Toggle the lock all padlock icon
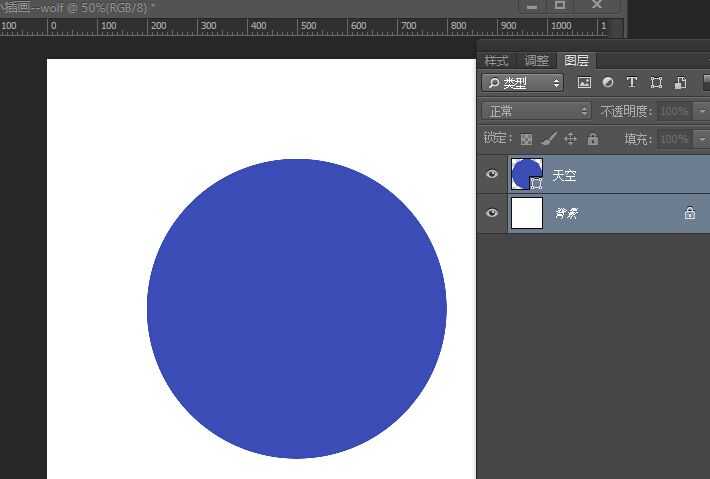The height and width of the screenshot is (479, 710). (592, 139)
